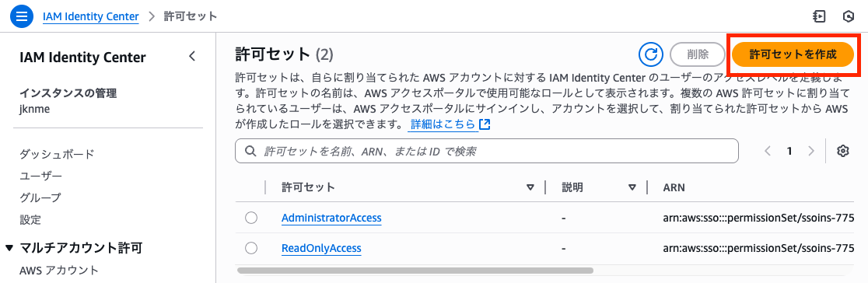Click the instance name jknme

[x=34, y=109]
